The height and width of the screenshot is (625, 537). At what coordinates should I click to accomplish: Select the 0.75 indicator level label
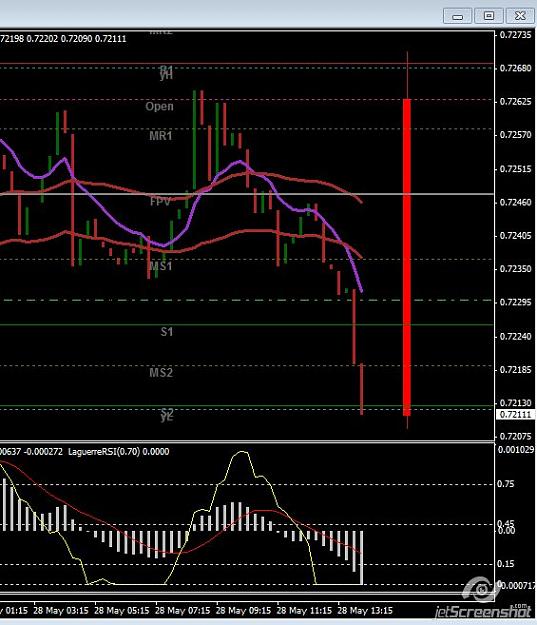(x=505, y=484)
